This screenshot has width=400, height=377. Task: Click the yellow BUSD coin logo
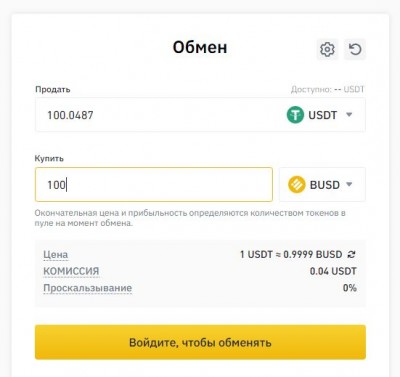pyautogui.click(x=297, y=185)
